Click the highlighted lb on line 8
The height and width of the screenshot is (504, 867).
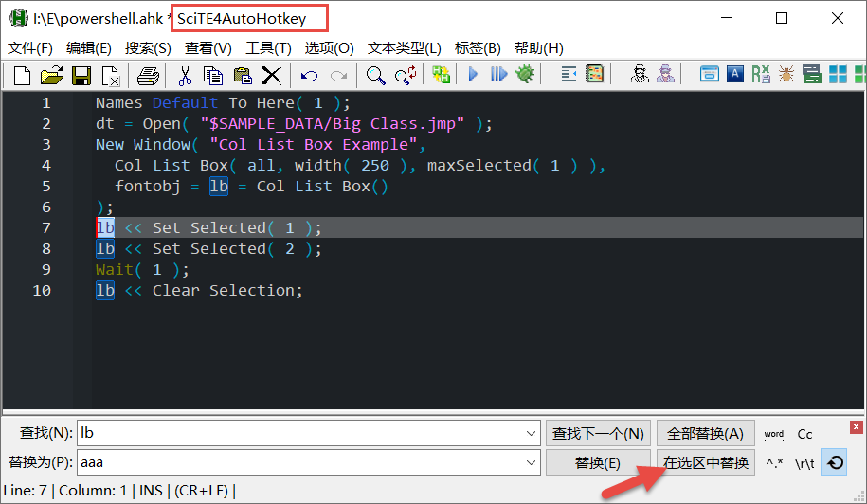pyautogui.click(x=105, y=248)
